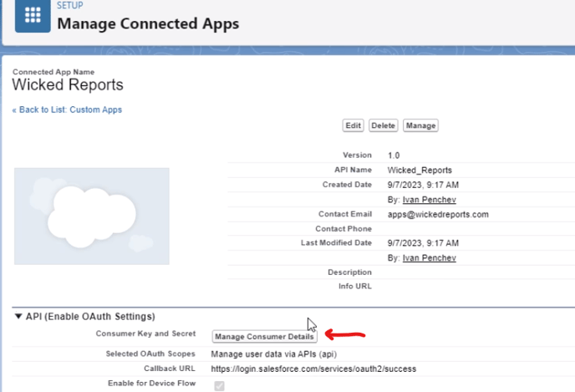This screenshot has width=575, height=392.
Task: Select the API Name value Wicked_Reports
Action: pyautogui.click(x=420, y=171)
